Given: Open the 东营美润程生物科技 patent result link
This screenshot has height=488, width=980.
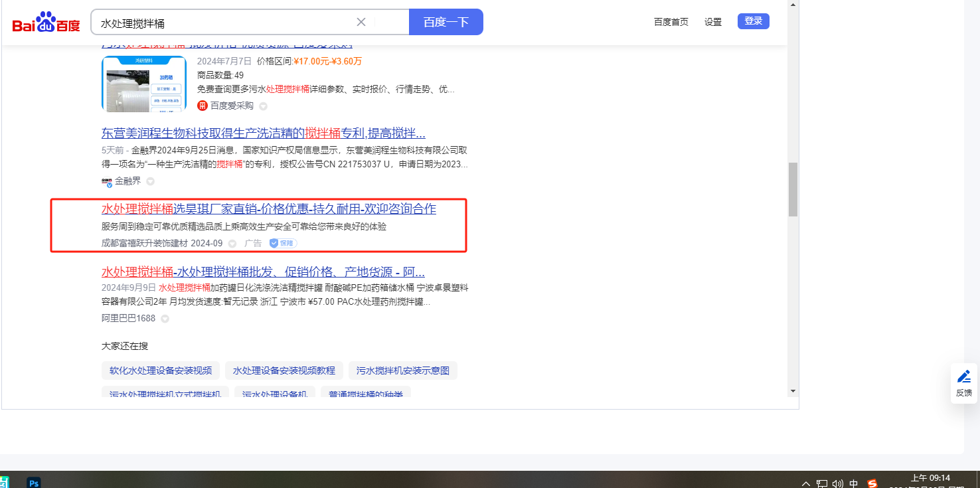Looking at the screenshot, I should coord(263,133).
